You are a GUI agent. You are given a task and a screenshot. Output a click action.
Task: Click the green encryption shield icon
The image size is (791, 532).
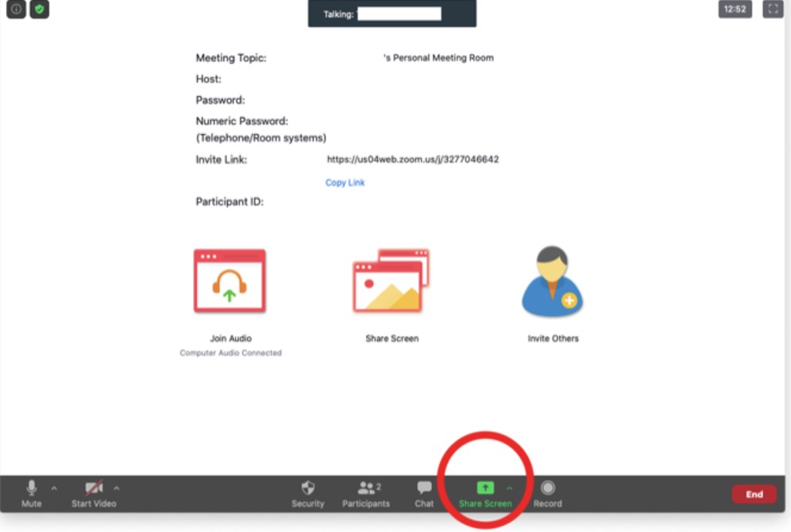(x=40, y=9)
